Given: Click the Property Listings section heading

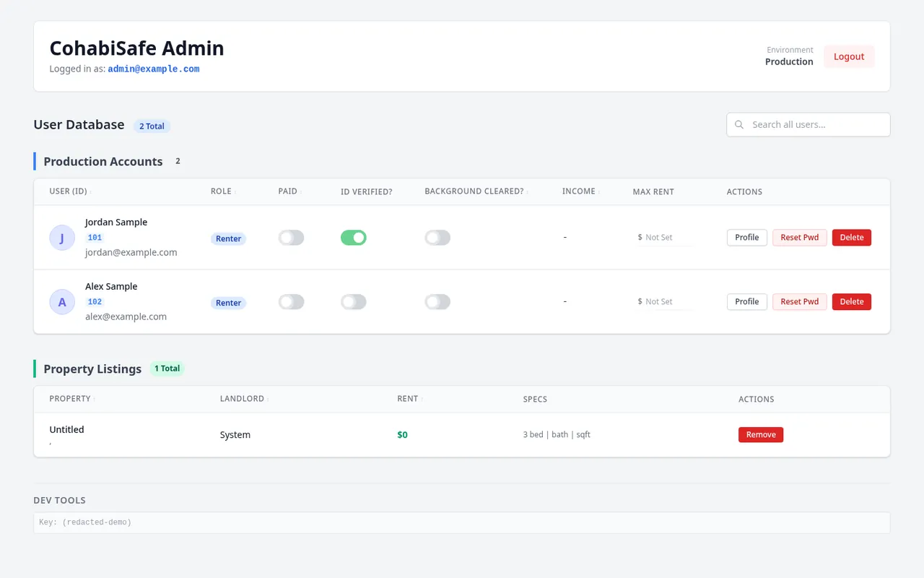Looking at the screenshot, I should click(92, 369).
